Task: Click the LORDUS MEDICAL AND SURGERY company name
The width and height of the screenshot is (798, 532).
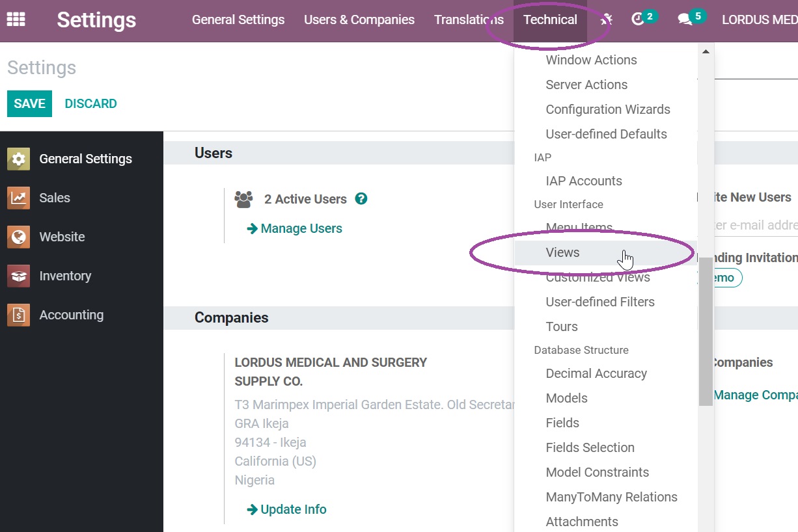Action: (331, 371)
